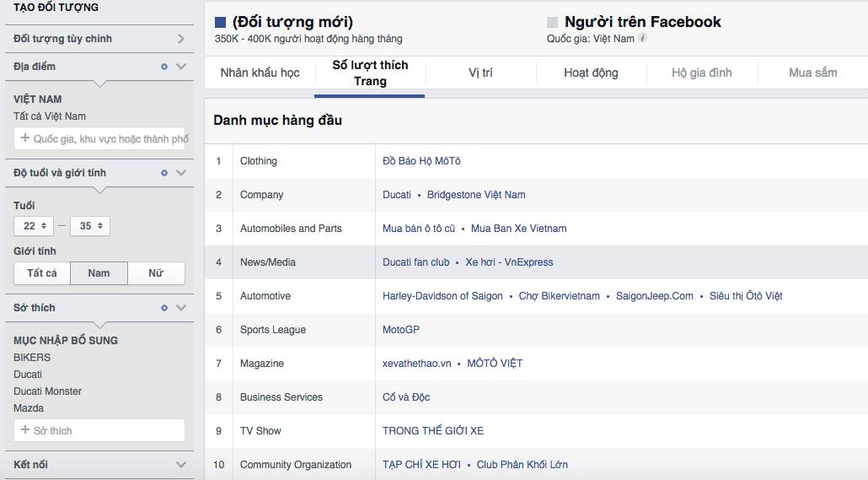
Task: Open the Mua Ban Xe Vietnam link
Action: coord(519,229)
